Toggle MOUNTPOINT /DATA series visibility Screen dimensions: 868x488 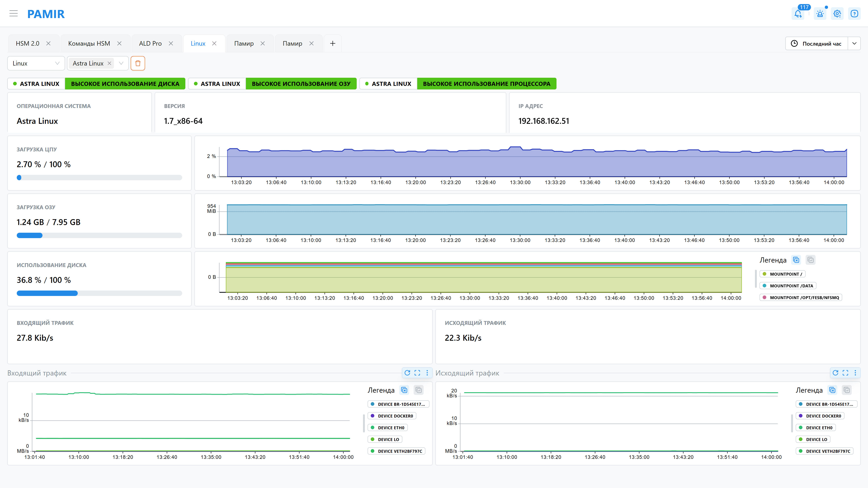(x=788, y=286)
